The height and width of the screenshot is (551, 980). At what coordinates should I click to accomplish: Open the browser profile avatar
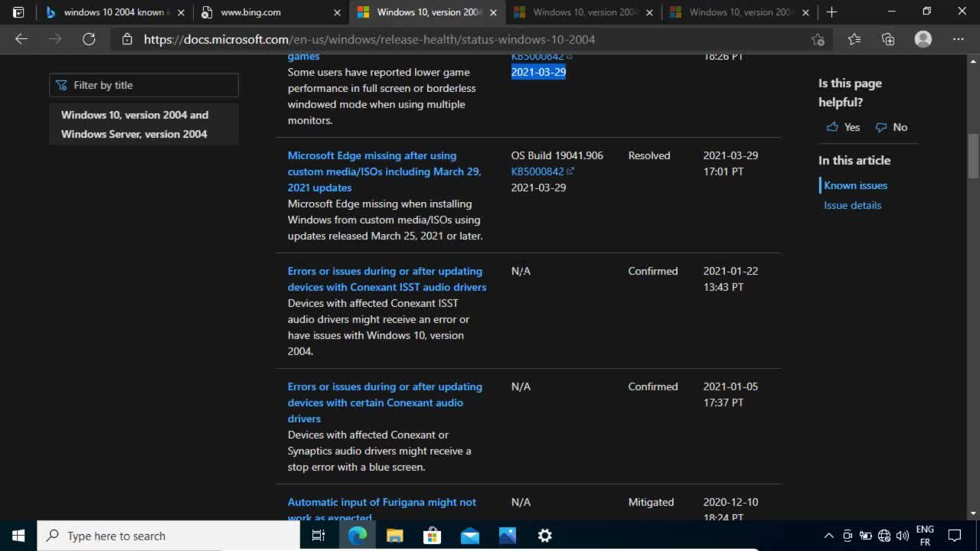tap(923, 39)
